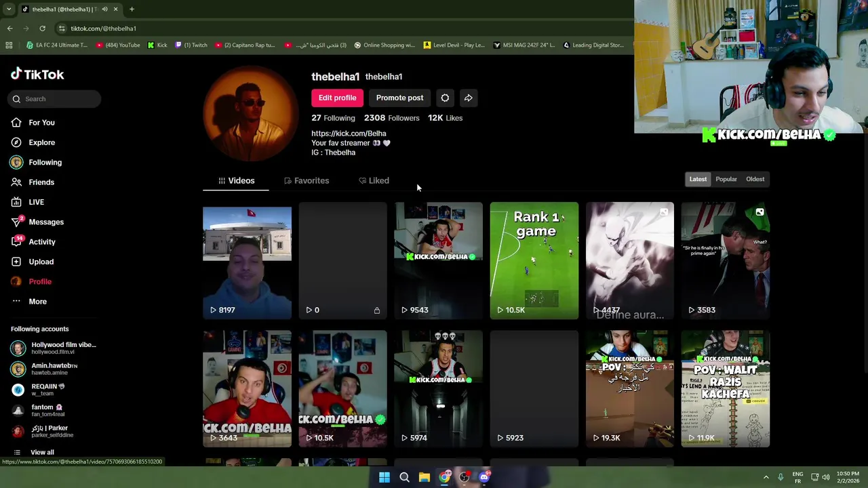Switch to the Favorites tab
This screenshot has height=488, width=868.
tap(307, 181)
